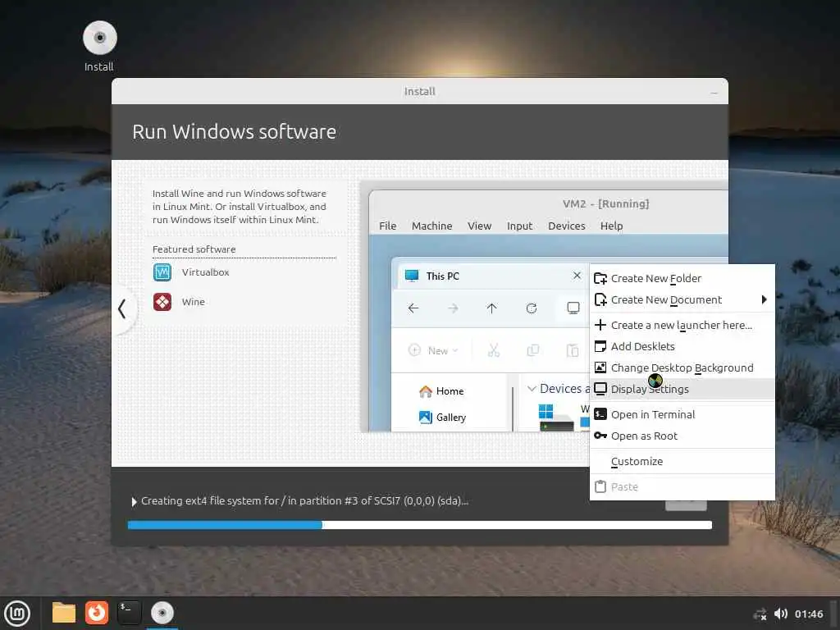Viewport: 840px width, 630px height.
Task: Select Add Desklets from context menu
Action: click(x=682, y=347)
